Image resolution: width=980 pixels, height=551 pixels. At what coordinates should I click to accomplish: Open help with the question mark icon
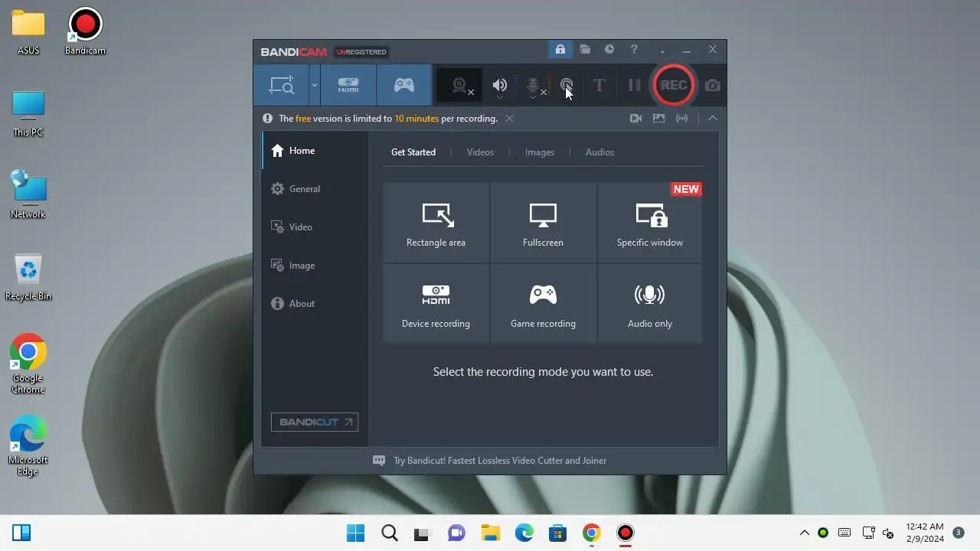tap(634, 50)
